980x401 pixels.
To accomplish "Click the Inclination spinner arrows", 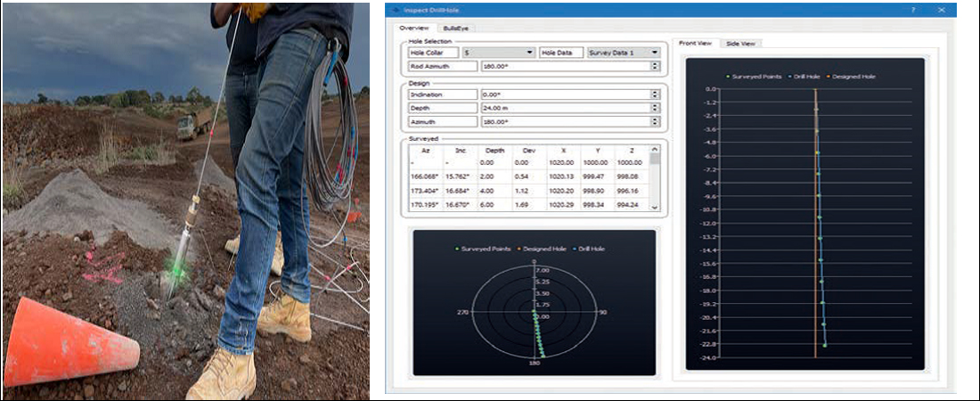I will (656, 94).
